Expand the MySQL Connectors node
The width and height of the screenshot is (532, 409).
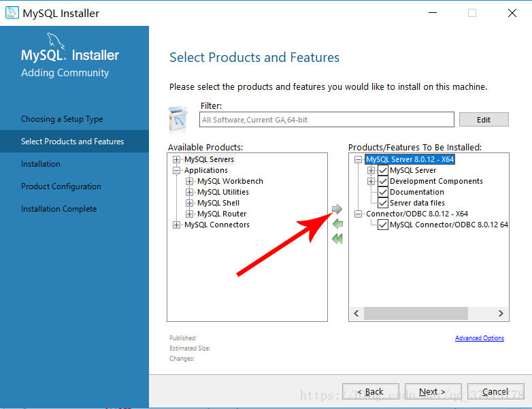click(x=176, y=225)
